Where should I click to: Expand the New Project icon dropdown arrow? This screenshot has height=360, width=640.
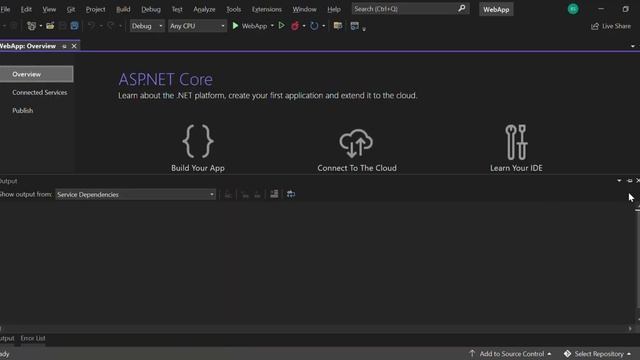40,26
